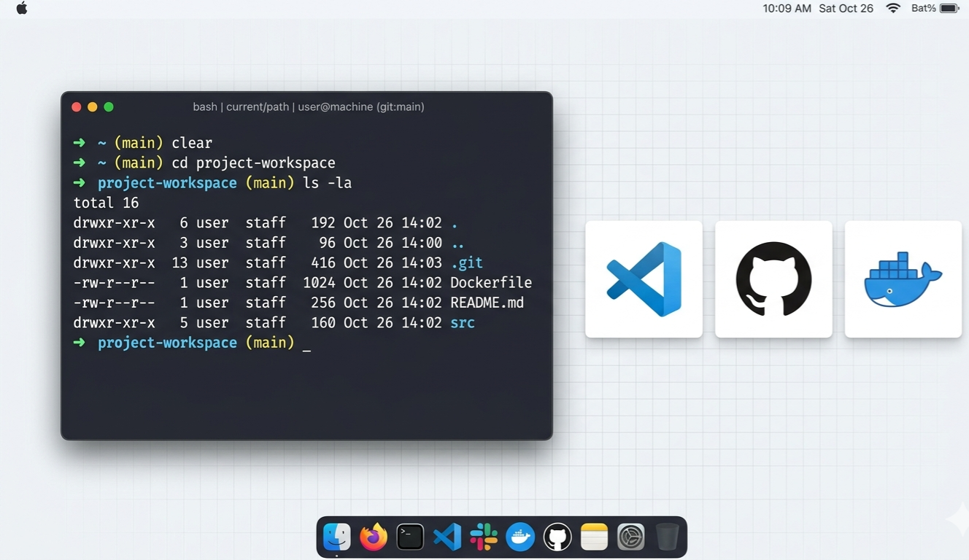
Task: Click the src directory name
Action: 463,322
